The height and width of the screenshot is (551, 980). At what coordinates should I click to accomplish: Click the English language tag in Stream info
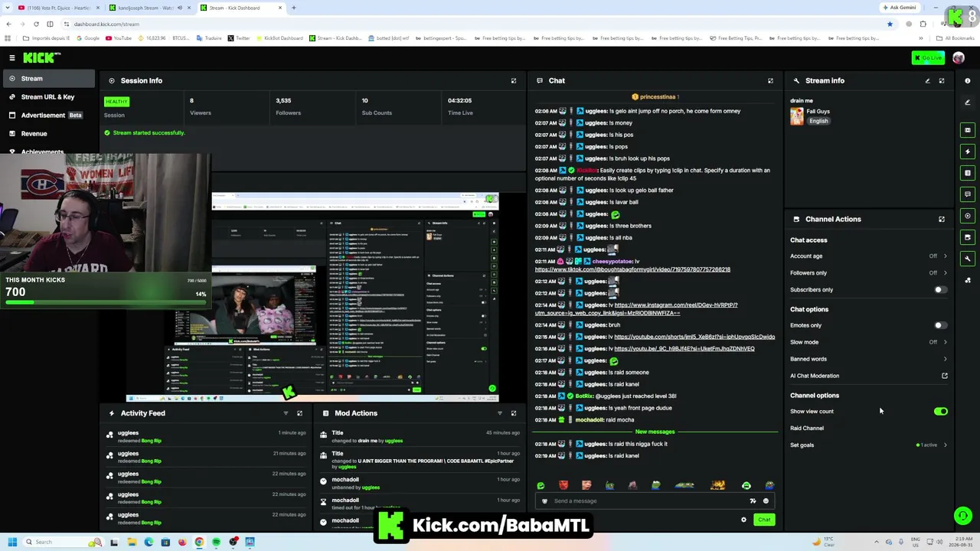[818, 121]
